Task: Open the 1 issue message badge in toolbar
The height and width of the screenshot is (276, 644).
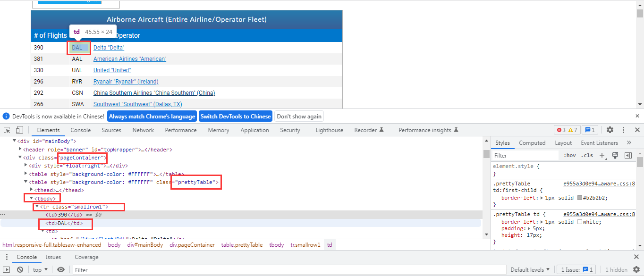Action: pos(590,130)
